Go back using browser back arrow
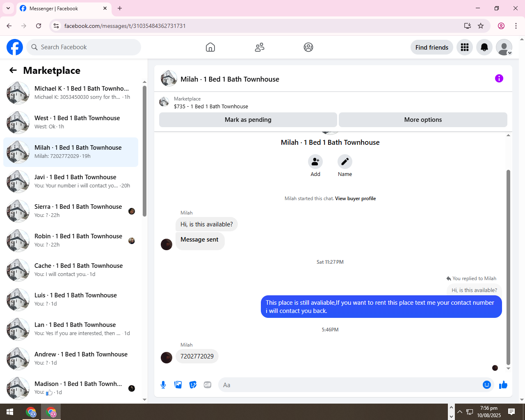 [9, 26]
